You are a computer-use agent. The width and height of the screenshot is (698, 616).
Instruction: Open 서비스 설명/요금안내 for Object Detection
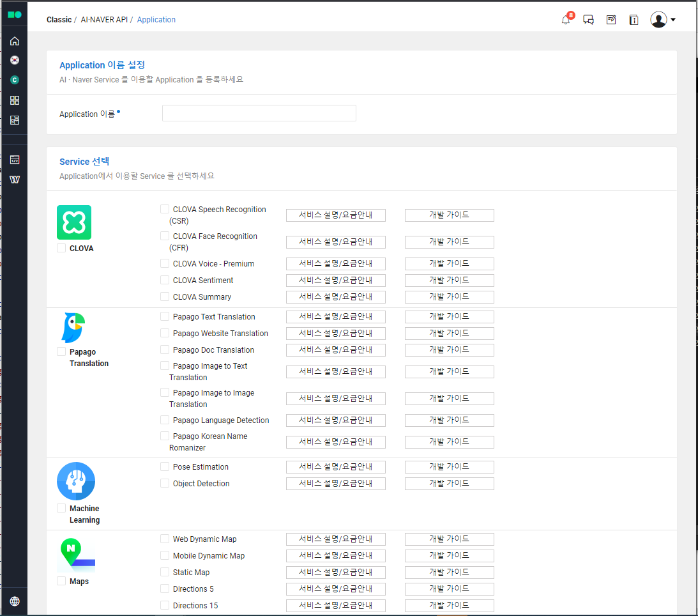[x=336, y=483]
